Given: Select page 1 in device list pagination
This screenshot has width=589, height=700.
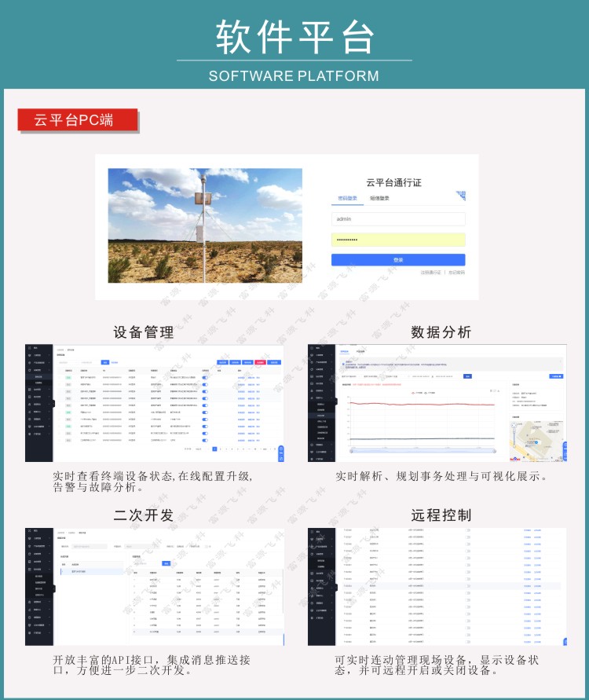Looking at the screenshot, I should click(x=214, y=449).
